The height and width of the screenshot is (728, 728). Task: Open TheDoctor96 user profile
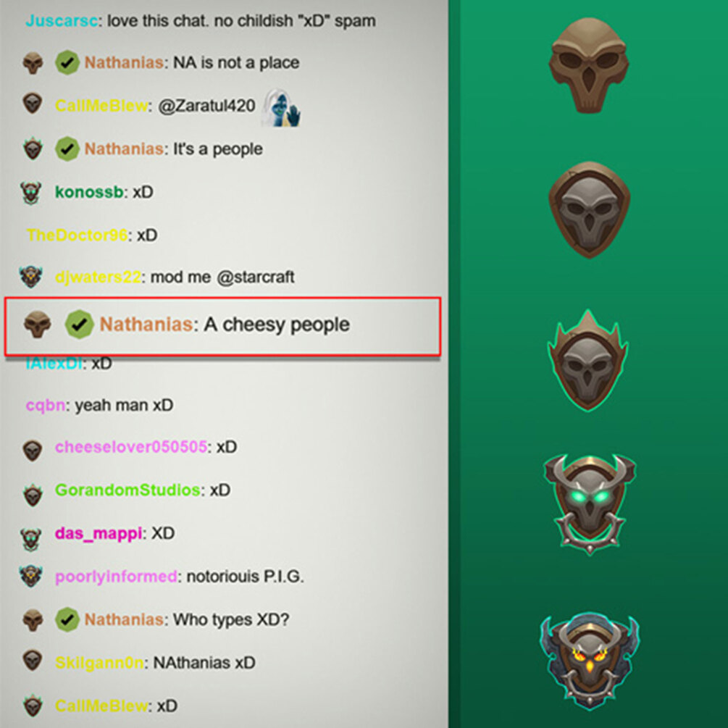[77, 235]
